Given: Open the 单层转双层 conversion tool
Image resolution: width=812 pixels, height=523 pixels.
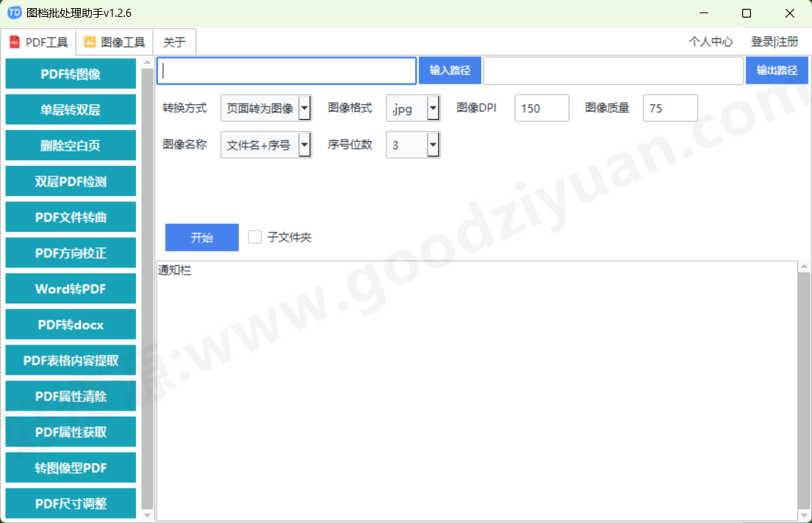Looking at the screenshot, I should tap(70, 109).
